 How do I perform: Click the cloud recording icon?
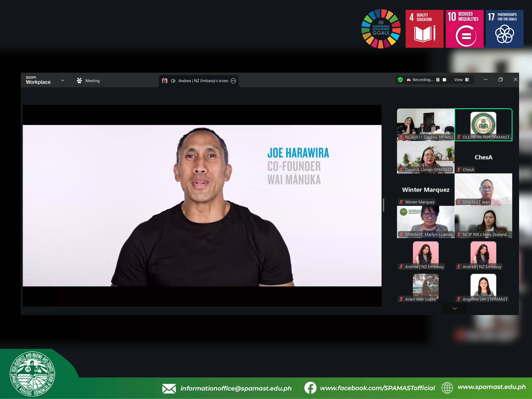click(x=409, y=80)
